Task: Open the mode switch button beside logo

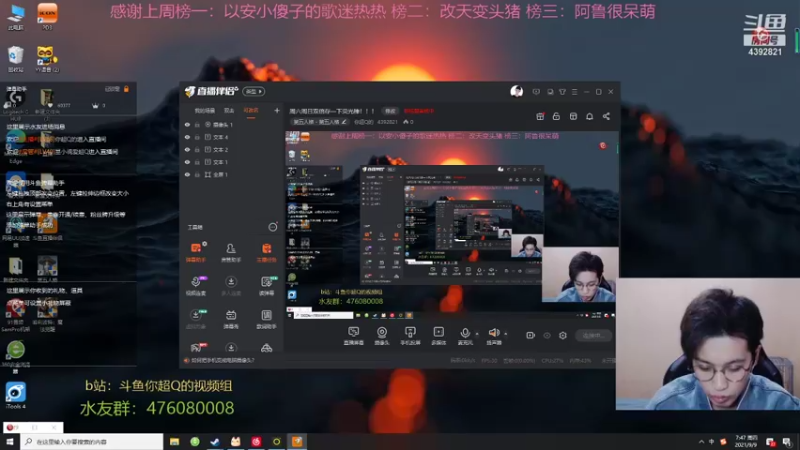Action: coord(254,91)
